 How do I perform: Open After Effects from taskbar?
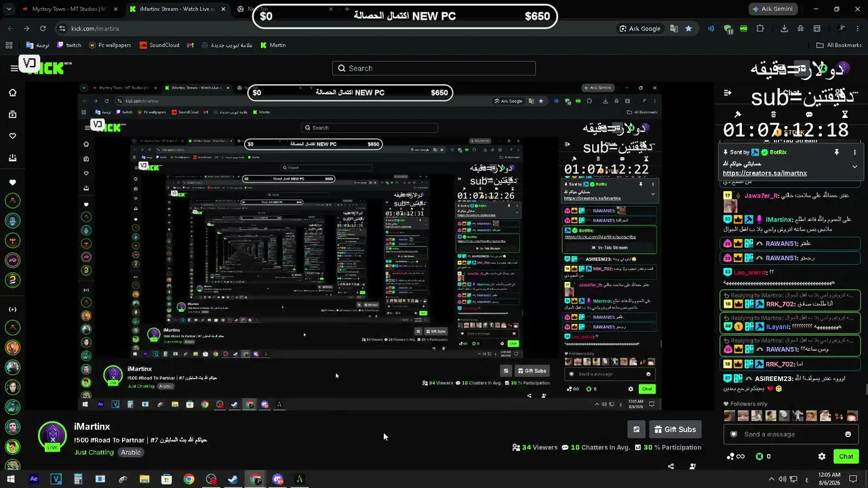point(34,479)
